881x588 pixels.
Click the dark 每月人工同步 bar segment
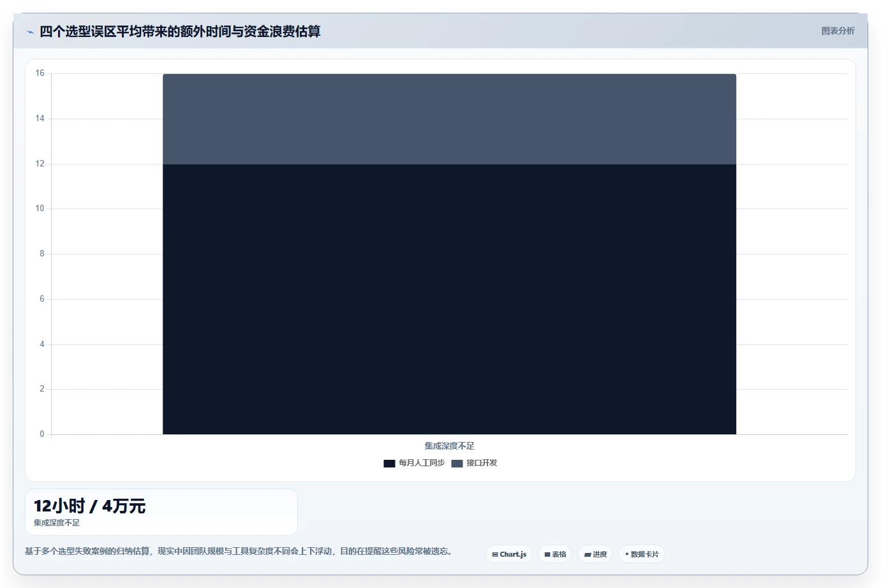coord(449,299)
